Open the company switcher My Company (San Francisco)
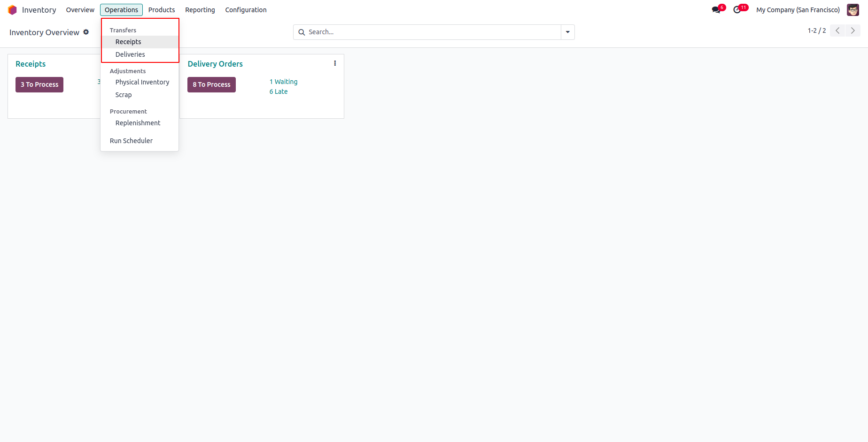Image resolution: width=868 pixels, height=442 pixels. point(798,10)
